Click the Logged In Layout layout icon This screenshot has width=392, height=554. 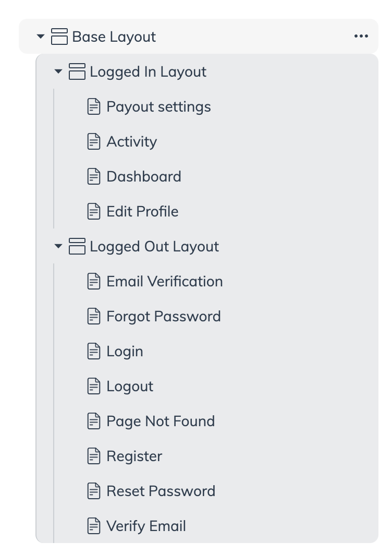click(x=77, y=71)
